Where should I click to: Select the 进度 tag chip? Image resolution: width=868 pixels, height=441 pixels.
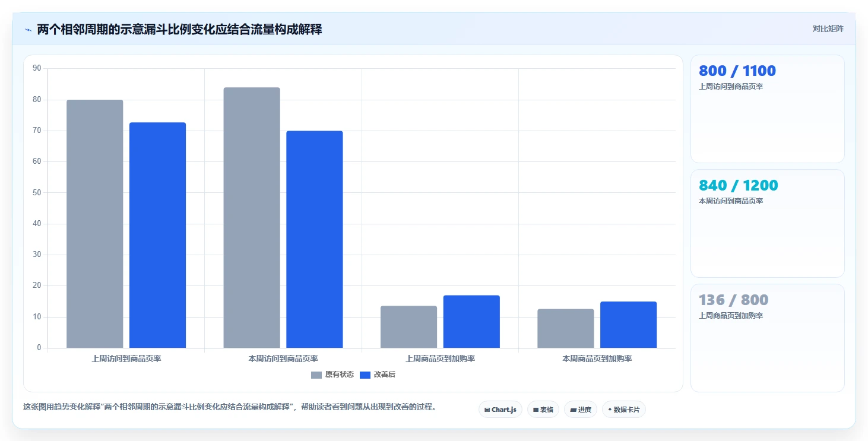point(580,410)
